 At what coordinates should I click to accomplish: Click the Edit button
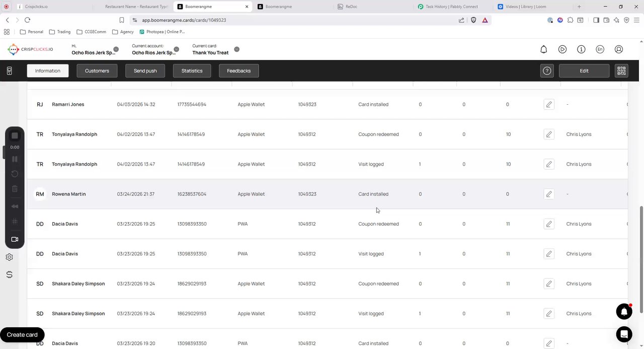(584, 71)
